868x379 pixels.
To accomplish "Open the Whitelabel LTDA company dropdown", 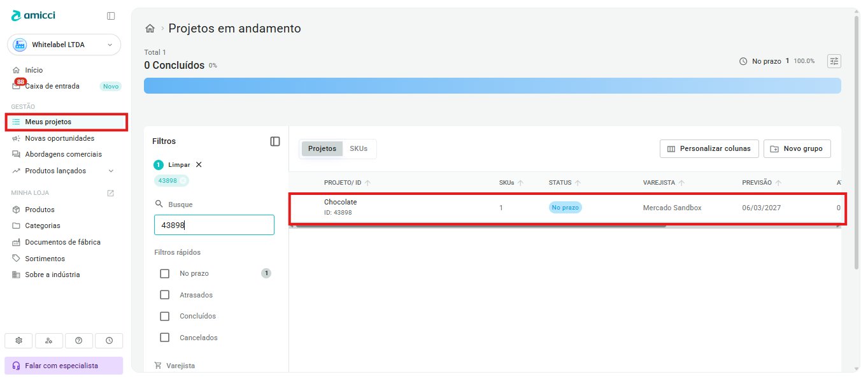I will coord(64,45).
